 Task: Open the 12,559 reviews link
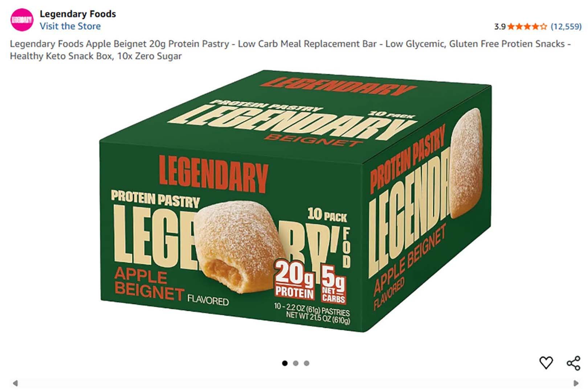(x=566, y=26)
